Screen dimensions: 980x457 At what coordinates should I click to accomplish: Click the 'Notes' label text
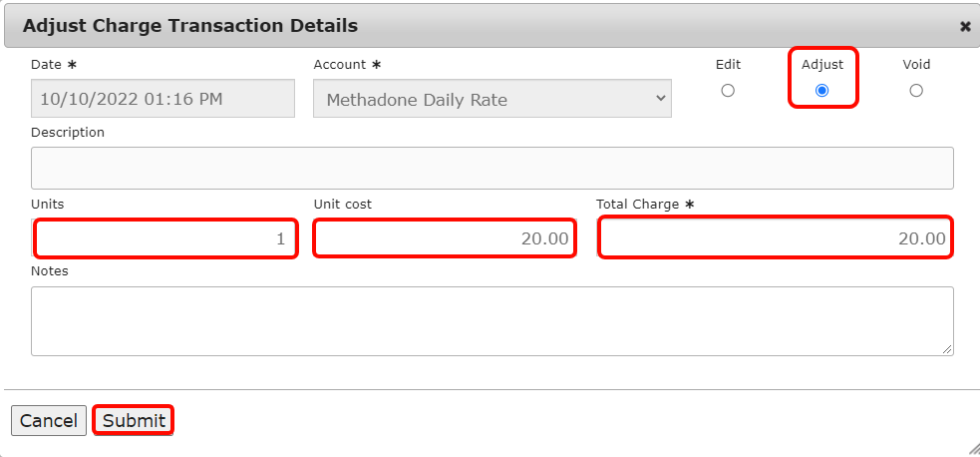pyautogui.click(x=50, y=270)
